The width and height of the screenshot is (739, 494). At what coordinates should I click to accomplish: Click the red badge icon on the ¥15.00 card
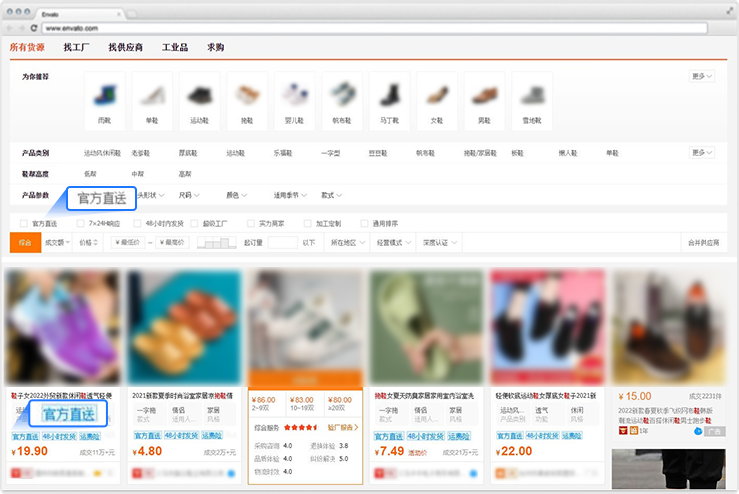coord(624,430)
